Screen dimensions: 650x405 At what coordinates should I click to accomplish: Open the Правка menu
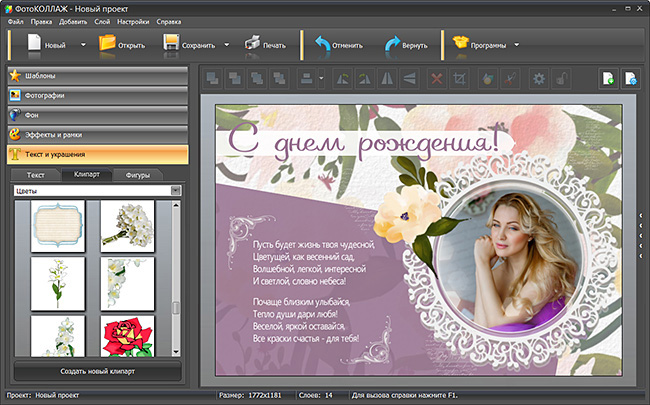[x=41, y=22]
